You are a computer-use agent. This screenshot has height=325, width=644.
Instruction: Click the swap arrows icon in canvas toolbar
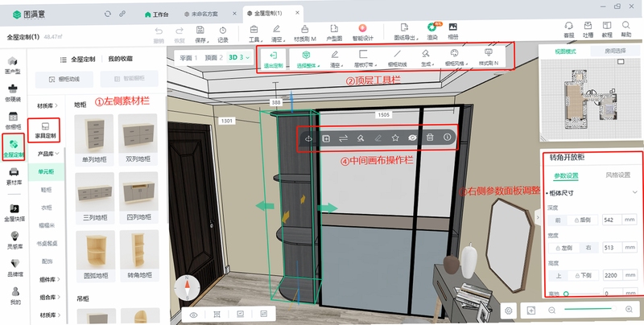(344, 138)
